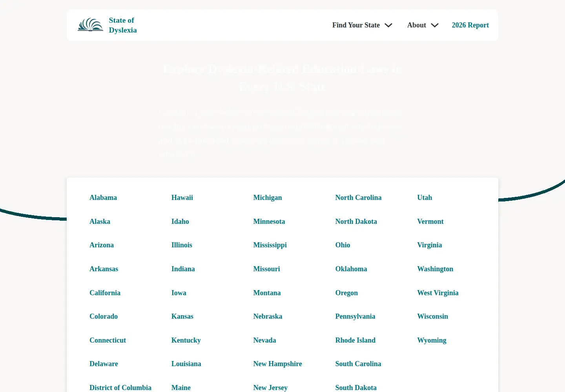The width and height of the screenshot is (565, 392).
Task: Select Wisconsin from the state list
Action: pyautogui.click(x=433, y=316)
